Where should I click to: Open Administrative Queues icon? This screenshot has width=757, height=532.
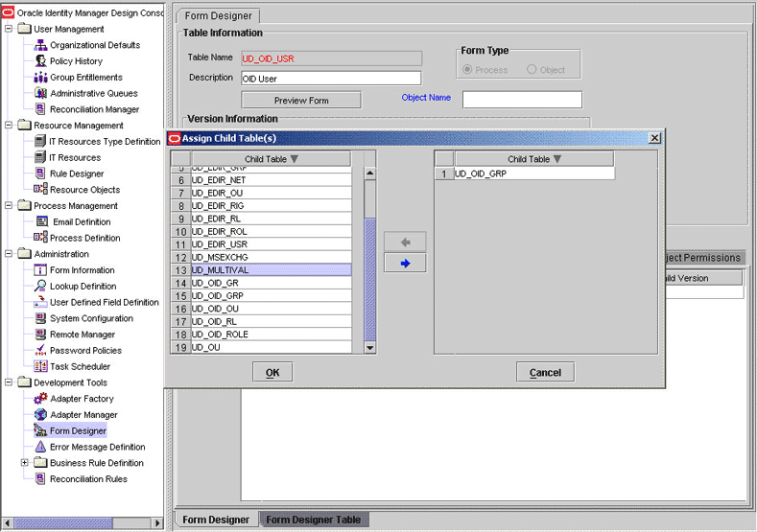[x=40, y=93]
